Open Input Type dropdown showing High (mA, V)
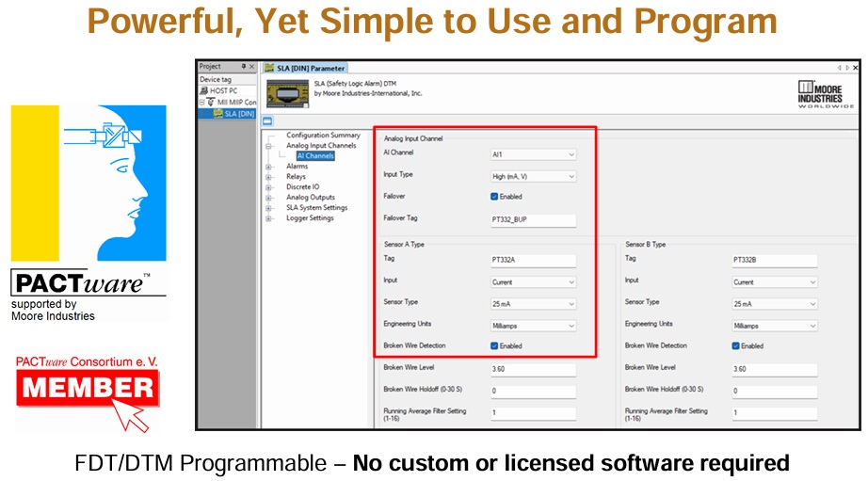Image resolution: width=868 pixels, height=481 pixels. coord(533,177)
